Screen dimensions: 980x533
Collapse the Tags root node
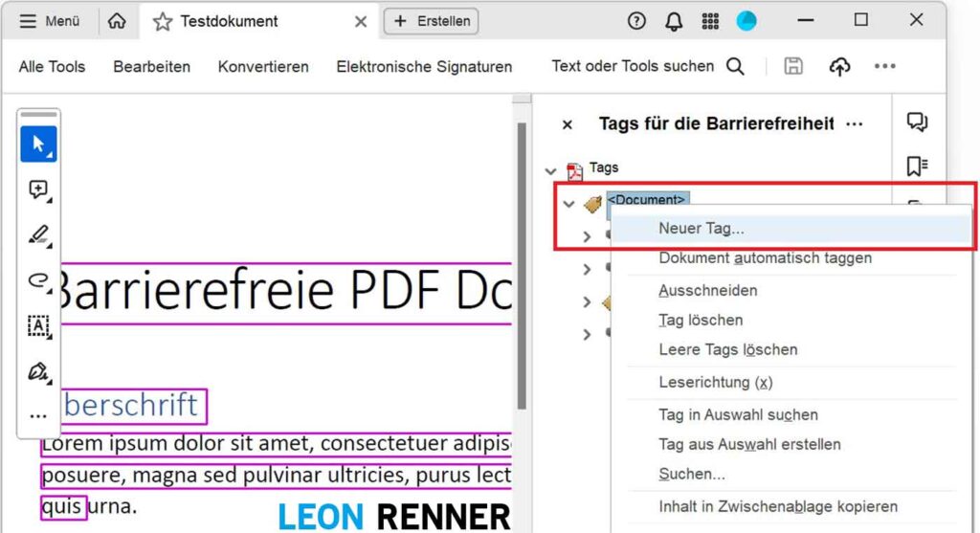coord(550,171)
